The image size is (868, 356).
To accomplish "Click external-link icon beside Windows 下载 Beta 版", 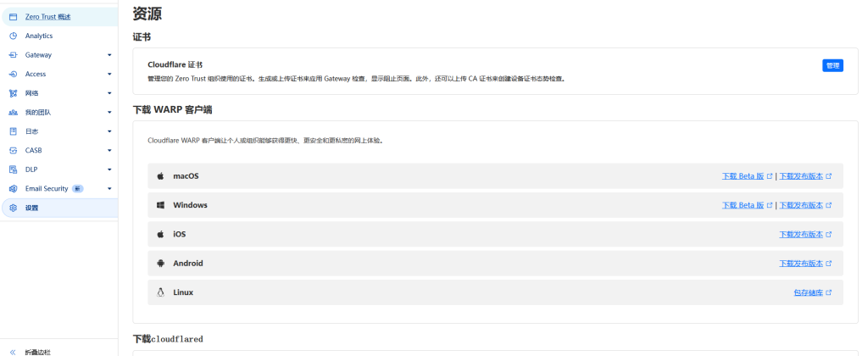I will click(x=769, y=205).
